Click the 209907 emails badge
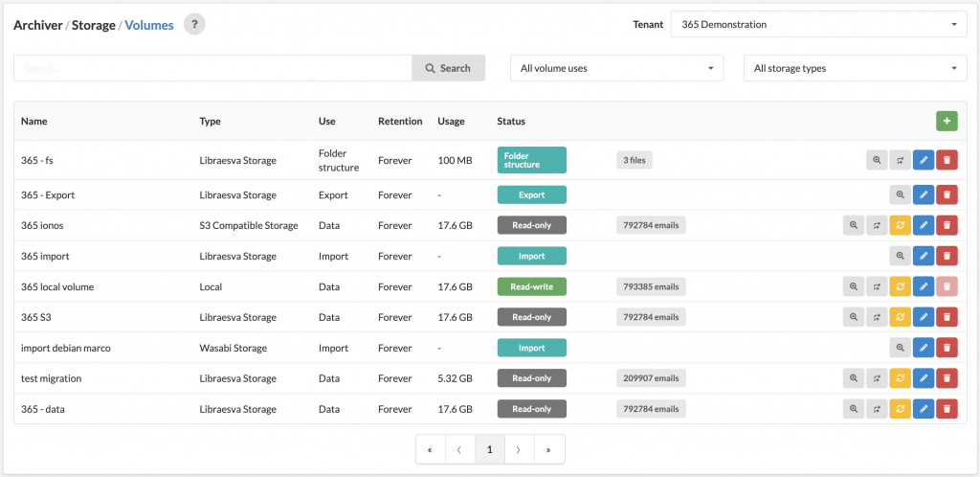 coord(651,378)
